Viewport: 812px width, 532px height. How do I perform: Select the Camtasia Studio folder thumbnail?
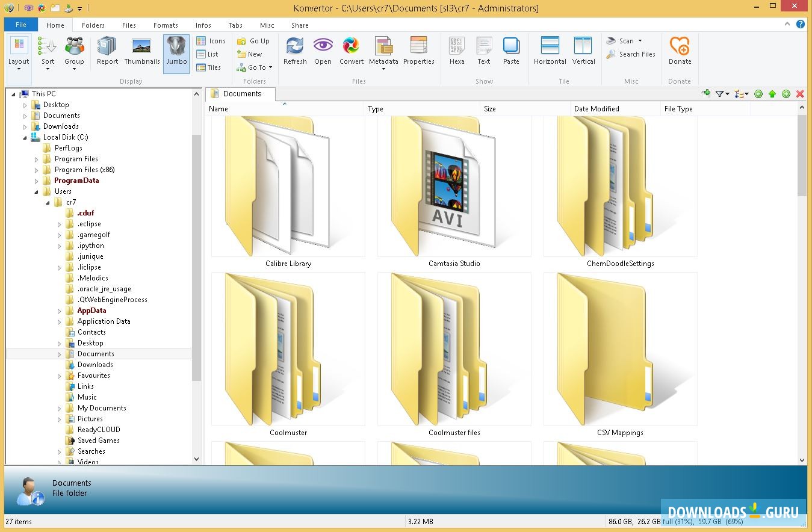coord(454,187)
